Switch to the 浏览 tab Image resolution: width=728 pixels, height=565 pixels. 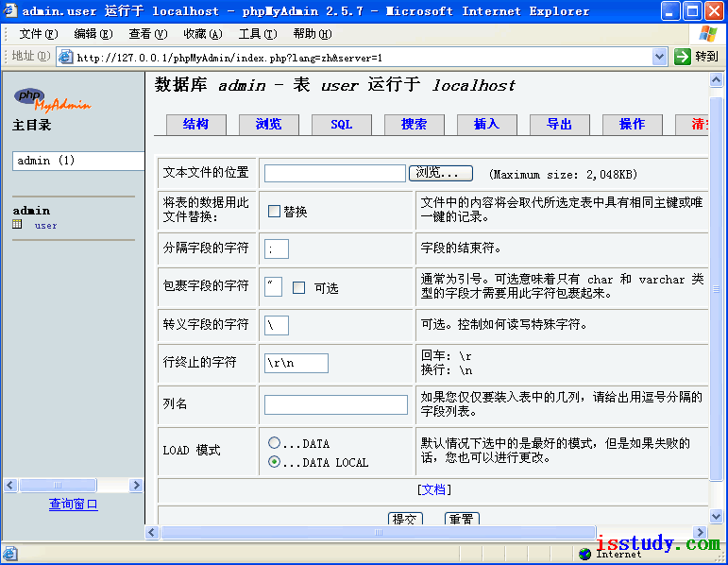pos(269,124)
